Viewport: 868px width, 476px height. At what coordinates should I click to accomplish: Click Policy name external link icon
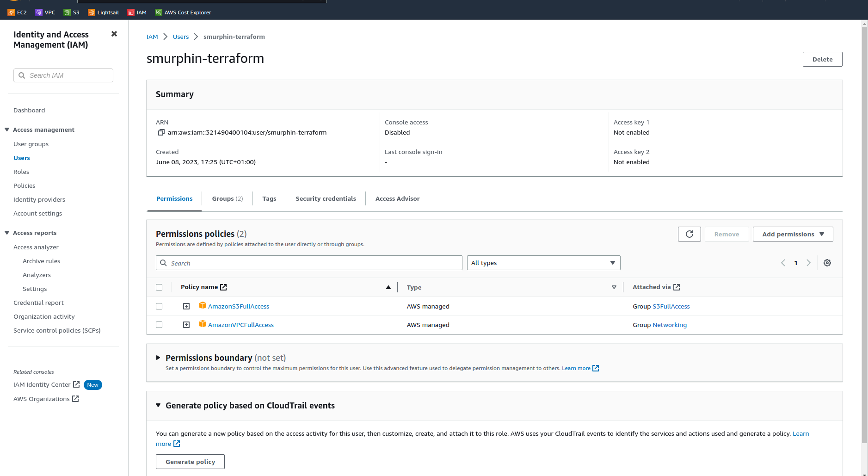pyautogui.click(x=223, y=287)
